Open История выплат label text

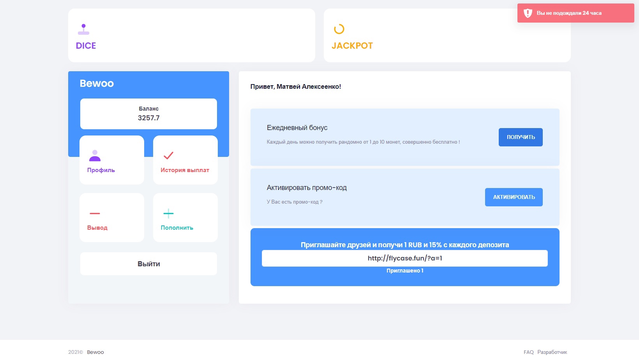tap(185, 170)
